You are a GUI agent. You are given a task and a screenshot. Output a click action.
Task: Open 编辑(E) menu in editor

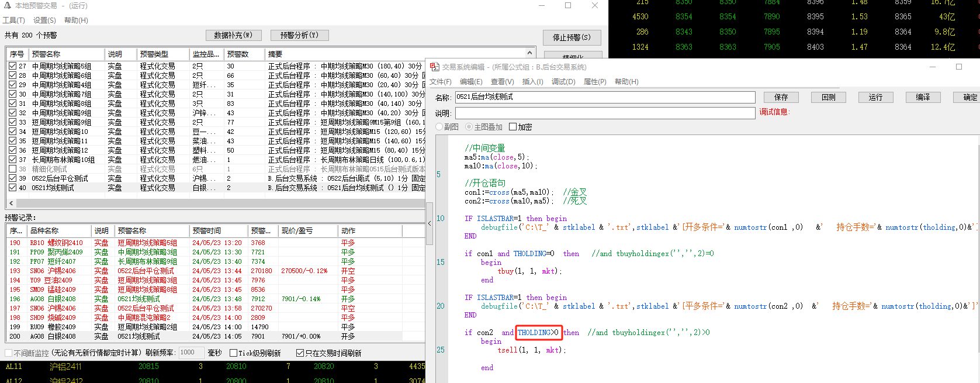pyautogui.click(x=471, y=82)
